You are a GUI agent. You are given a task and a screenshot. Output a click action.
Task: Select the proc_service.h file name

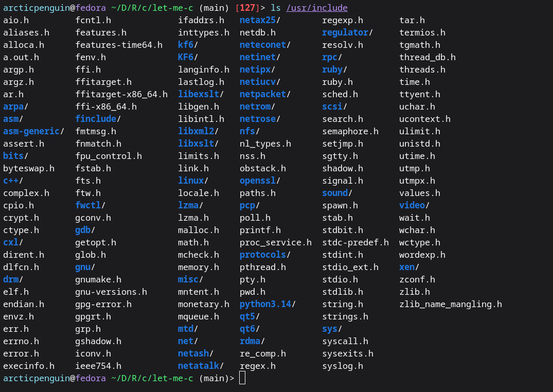click(275, 242)
